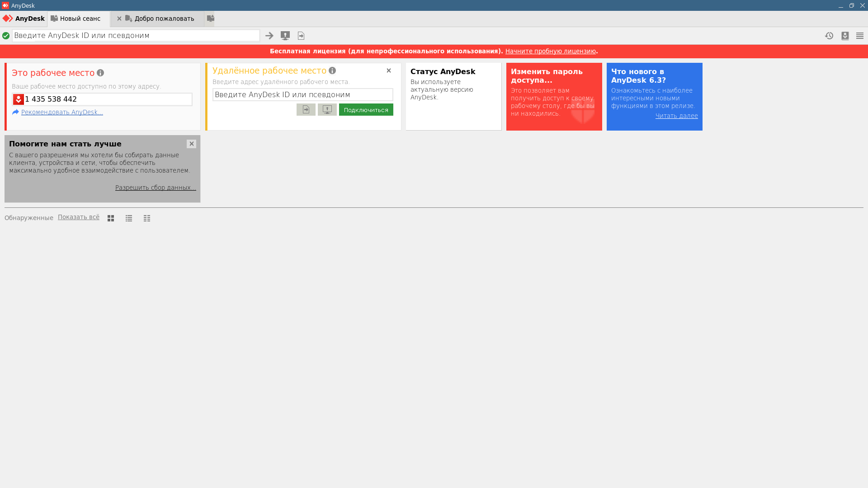Click Читать далее link
Screen dimensions: 868x488
(x=677, y=116)
